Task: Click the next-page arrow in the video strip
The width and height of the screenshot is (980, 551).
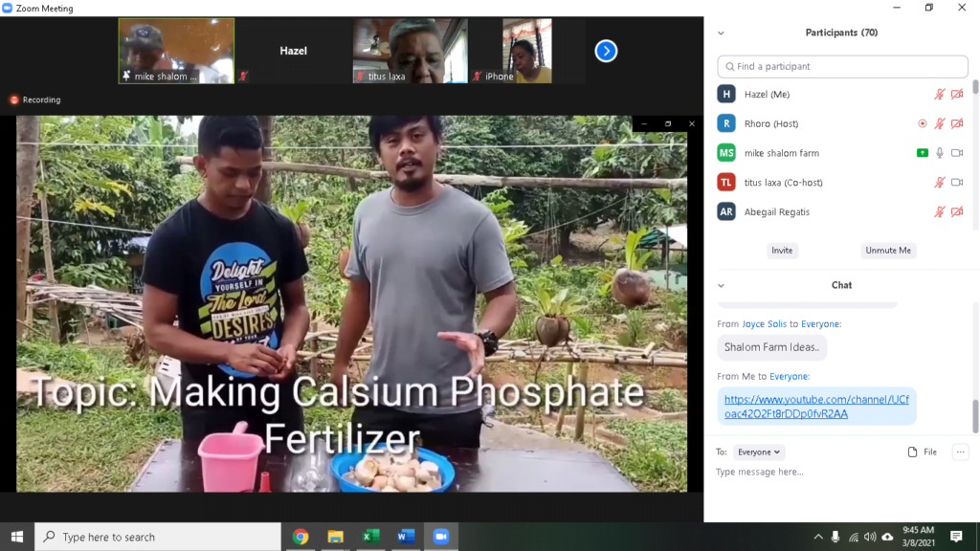Action: (x=606, y=51)
